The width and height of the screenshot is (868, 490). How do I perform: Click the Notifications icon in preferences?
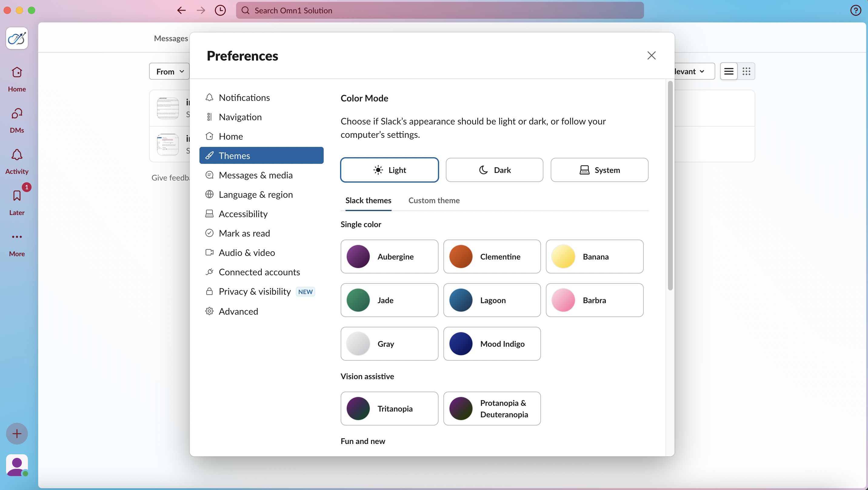pos(209,97)
